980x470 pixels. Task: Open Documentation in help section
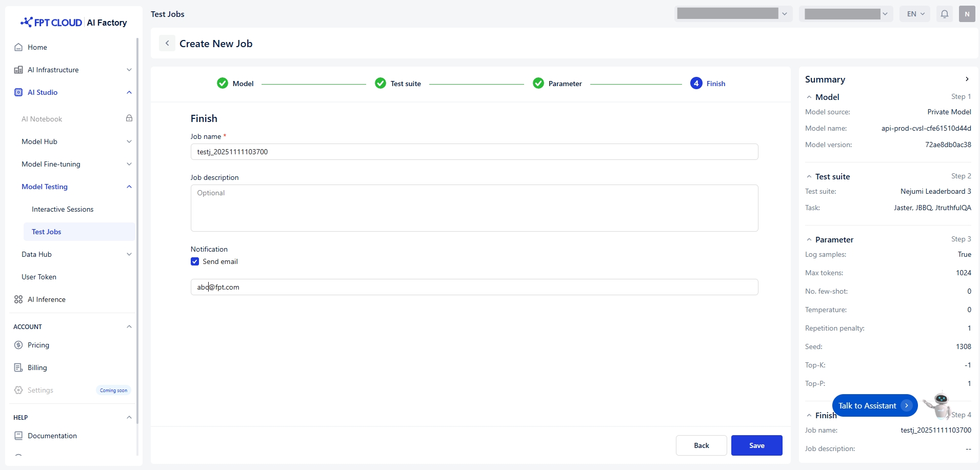point(52,436)
